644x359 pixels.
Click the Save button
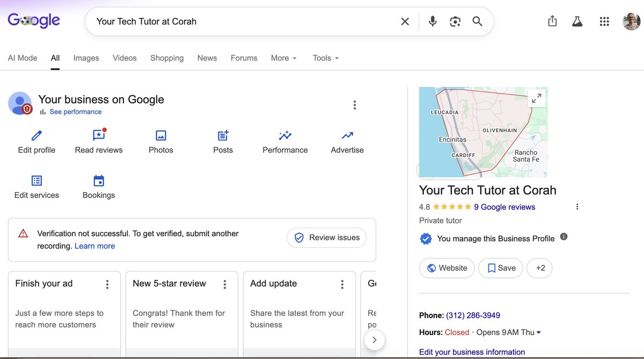tap(501, 268)
